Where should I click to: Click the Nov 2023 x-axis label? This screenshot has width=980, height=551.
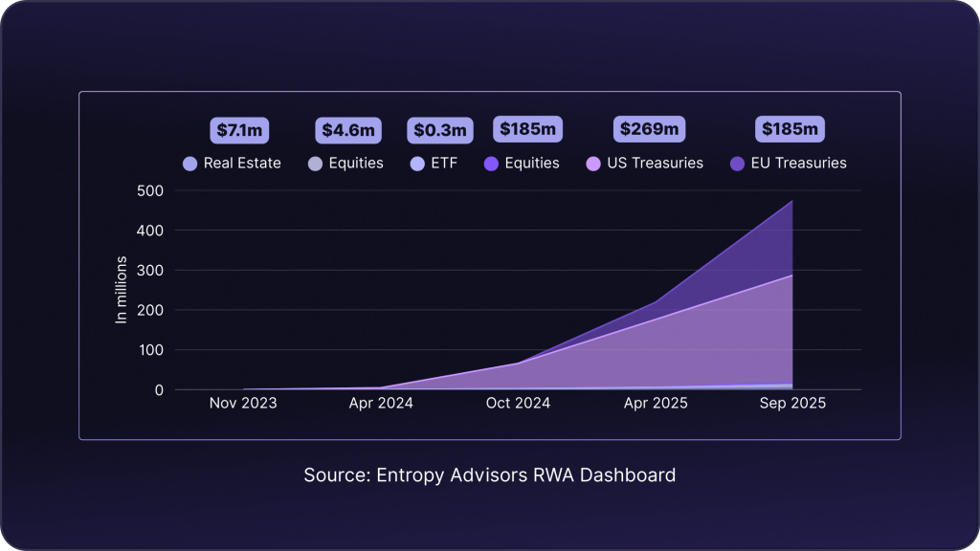(x=243, y=404)
